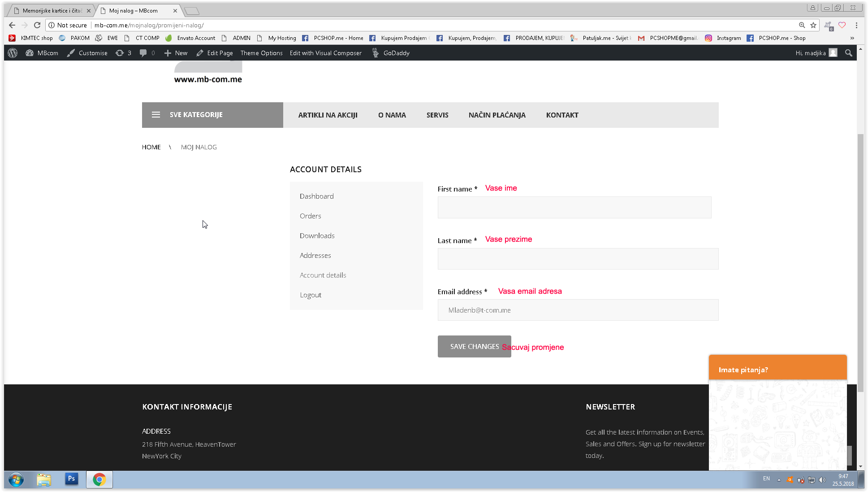Viewport: 868px width, 492px height.
Task: Open File Explorer from the taskbar
Action: click(x=44, y=480)
